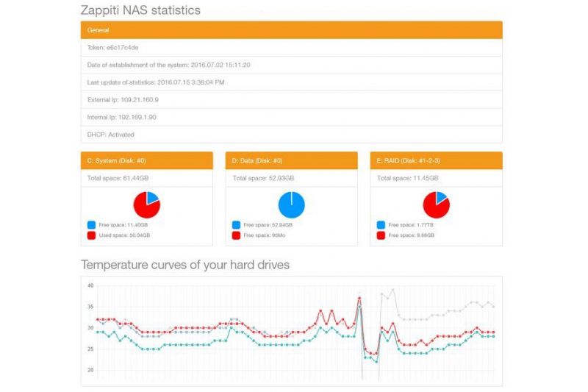588x392 pixels.
Task: Click the Date of establishment row
Action: (291, 65)
